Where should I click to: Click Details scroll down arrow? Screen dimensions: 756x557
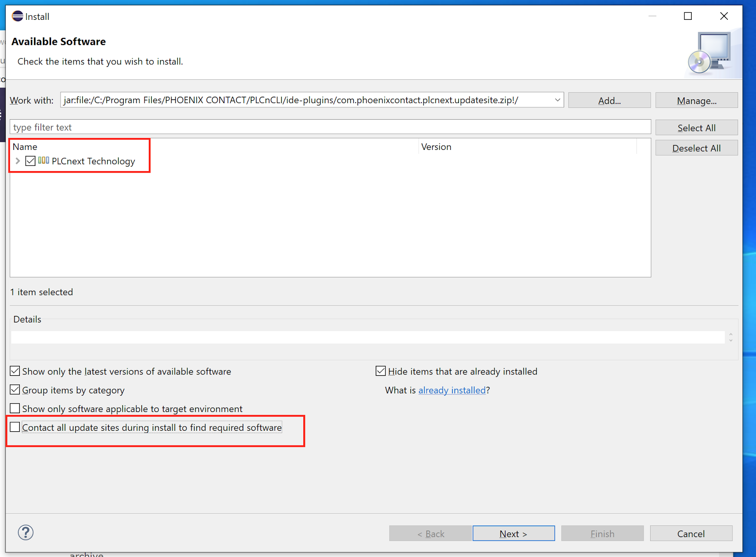(x=731, y=340)
